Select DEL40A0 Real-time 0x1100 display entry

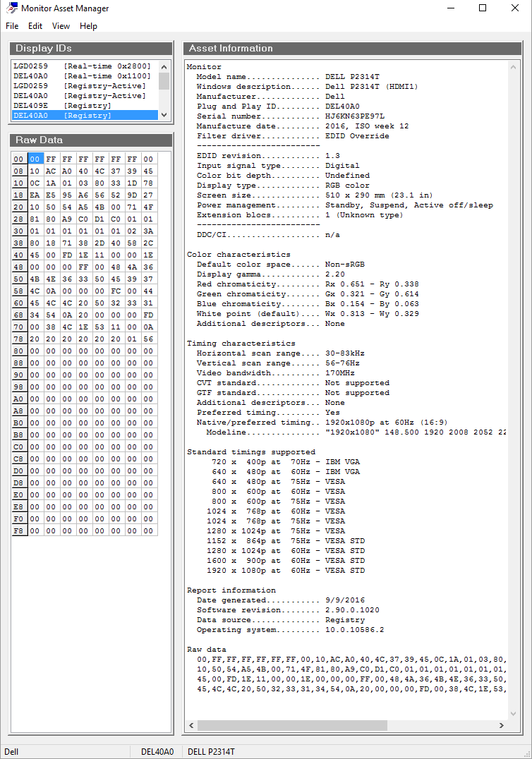click(x=82, y=75)
